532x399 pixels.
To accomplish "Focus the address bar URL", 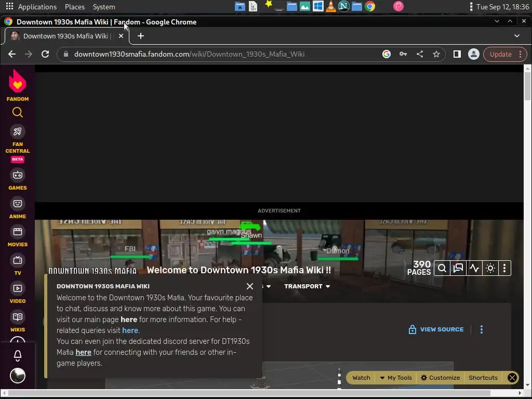I will point(189,54).
